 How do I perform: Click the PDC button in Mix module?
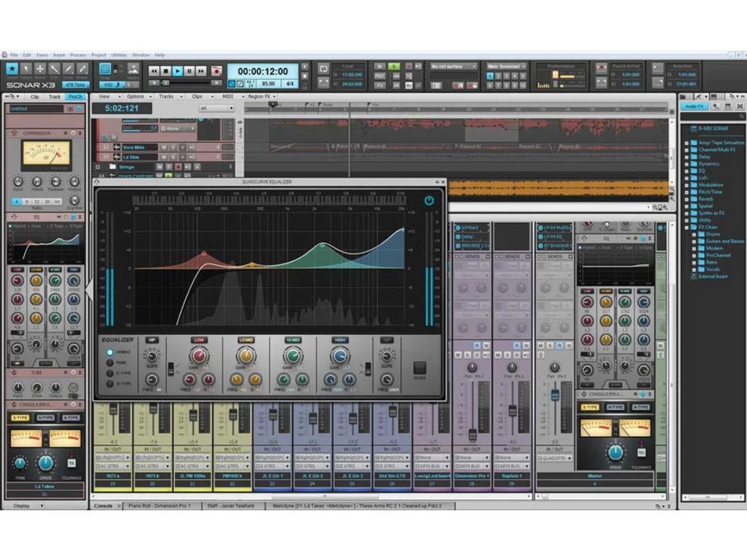[x=380, y=76]
